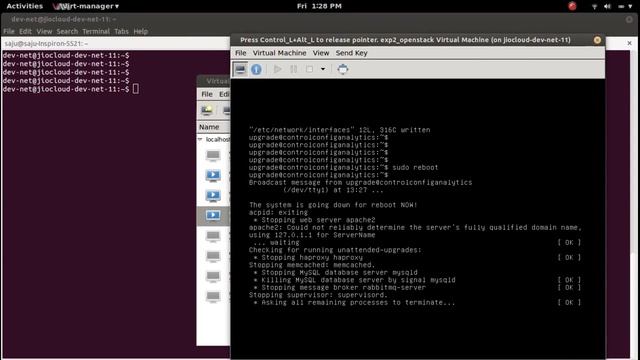The width and height of the screenshot is (640, 360).
Task: Click the Name column header in manager
Action: (x=213, y=127)
